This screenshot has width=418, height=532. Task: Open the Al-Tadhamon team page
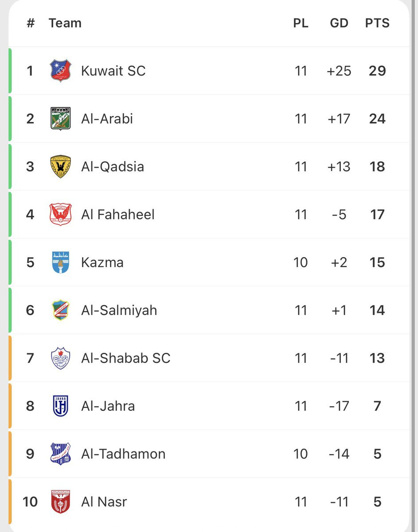[123, 454]
